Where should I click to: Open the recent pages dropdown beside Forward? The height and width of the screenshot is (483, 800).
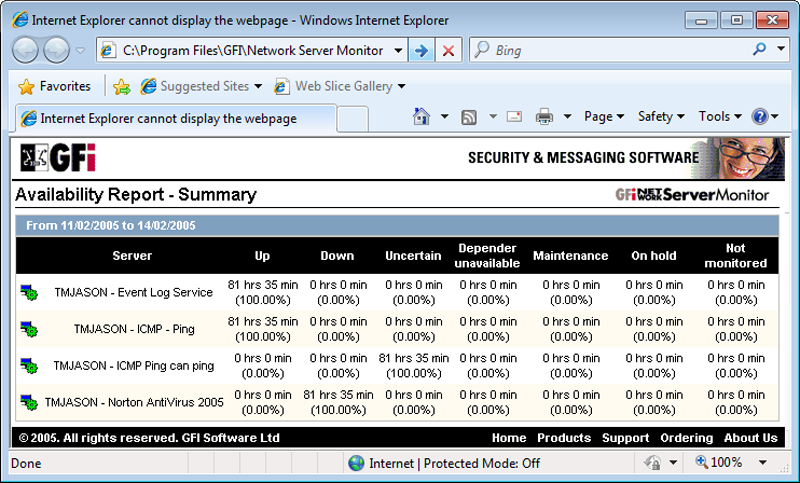tap(80, 50)
